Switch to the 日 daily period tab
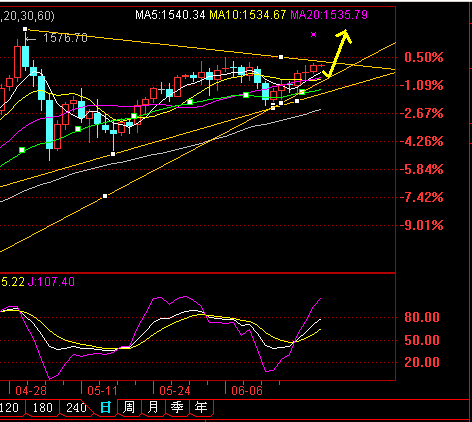The height and width of the screenshot is (422, 472). pos(106,408)
